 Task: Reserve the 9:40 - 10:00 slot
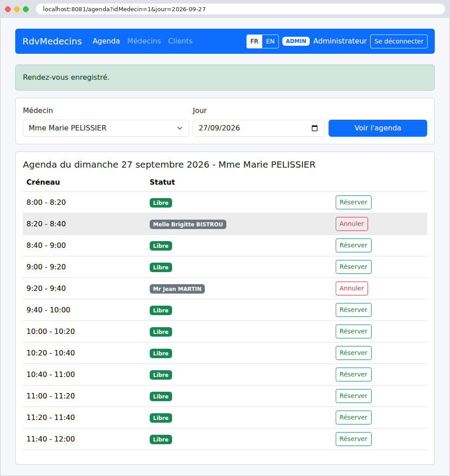coord(354,310)
